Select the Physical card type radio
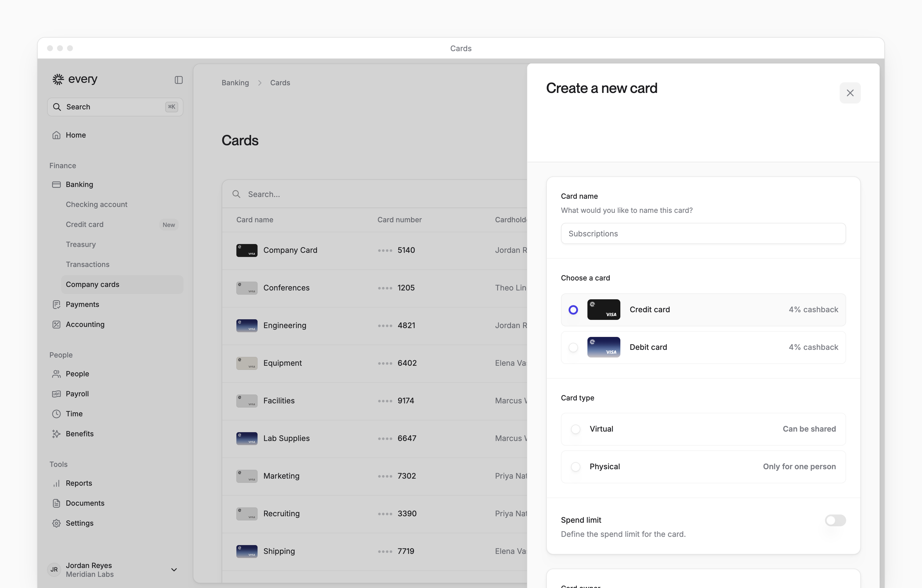This screenshot has width=922, height=588. (575, 467)
